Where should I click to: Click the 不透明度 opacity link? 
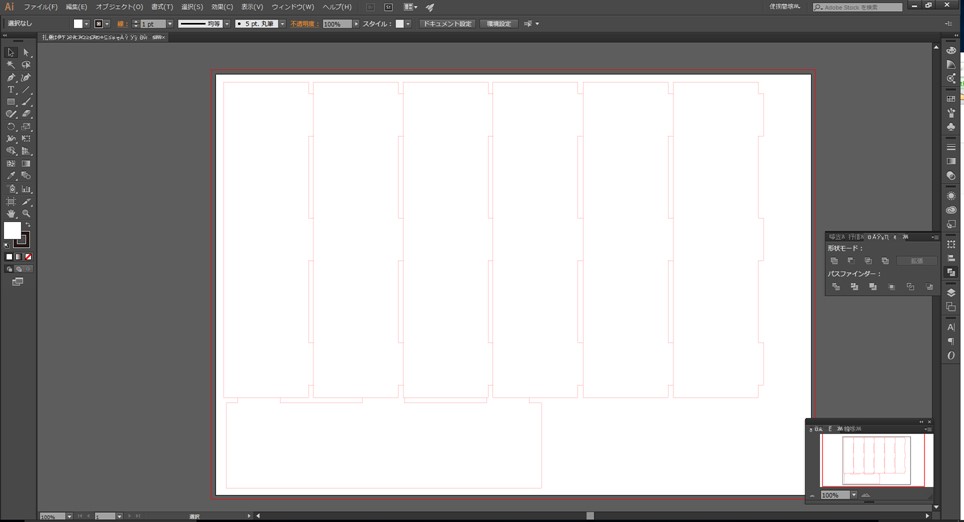302,24
